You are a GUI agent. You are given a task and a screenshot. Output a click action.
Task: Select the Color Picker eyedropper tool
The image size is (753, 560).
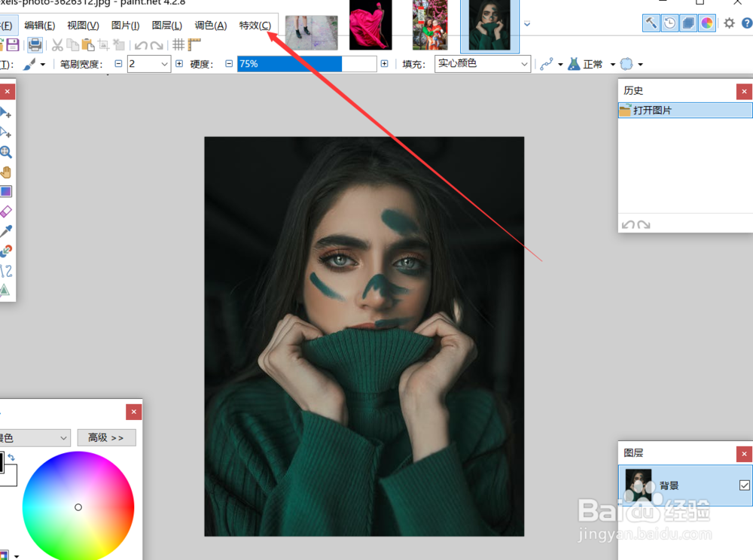coord(6,231)
